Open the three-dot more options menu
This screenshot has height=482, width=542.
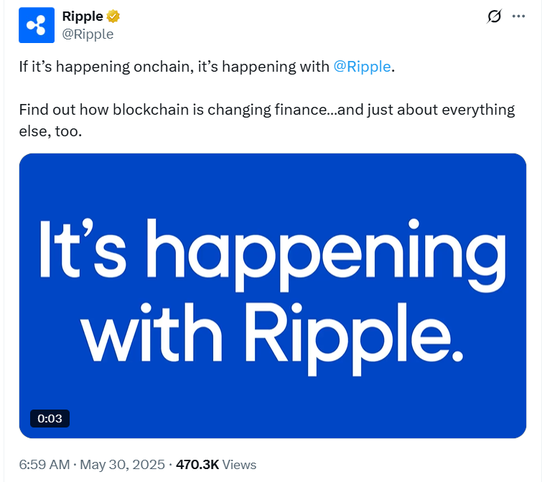point(518,16)
